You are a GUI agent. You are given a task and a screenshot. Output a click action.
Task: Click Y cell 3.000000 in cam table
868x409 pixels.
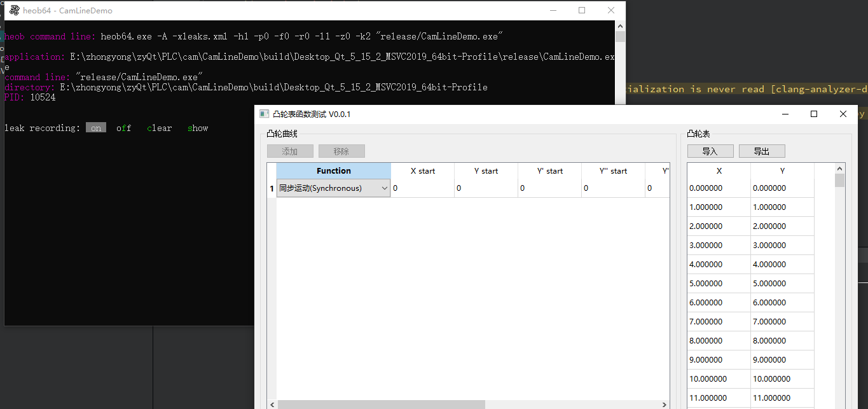click(x=783, y=246)
